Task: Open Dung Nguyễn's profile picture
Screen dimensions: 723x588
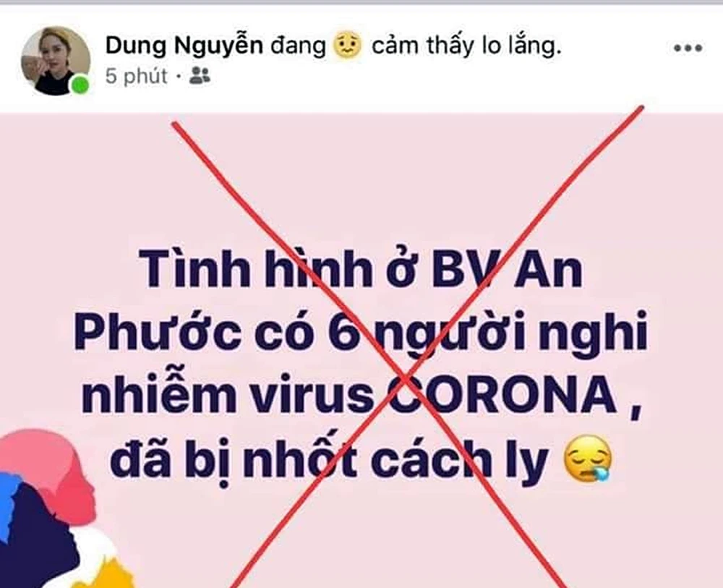Action: pyautogui.click(x=56, y=61)
